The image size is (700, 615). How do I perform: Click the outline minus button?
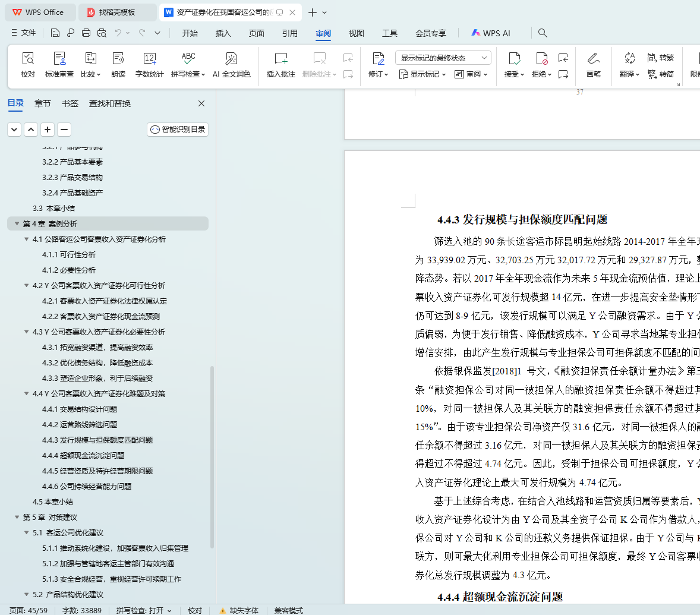click(x=64, y=130)
